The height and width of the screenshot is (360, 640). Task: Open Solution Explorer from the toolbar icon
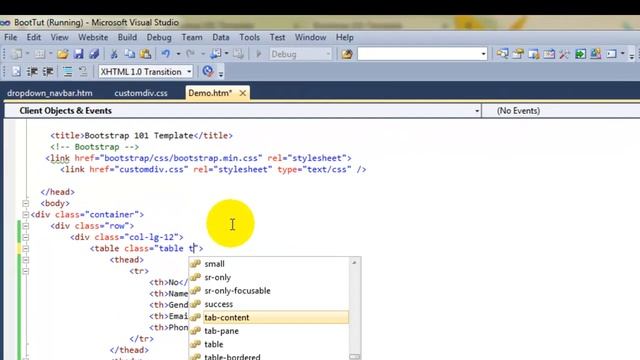point(502,54)
